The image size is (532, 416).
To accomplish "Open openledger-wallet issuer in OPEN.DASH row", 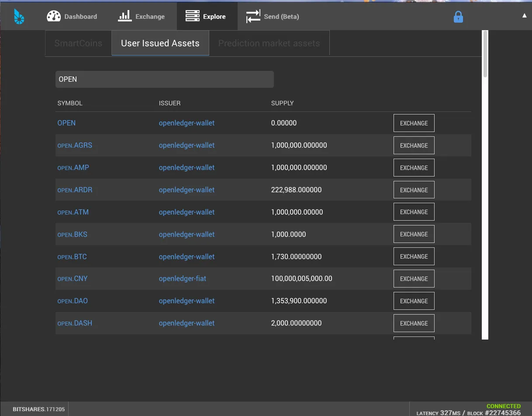I will click(x=187, y=323).
